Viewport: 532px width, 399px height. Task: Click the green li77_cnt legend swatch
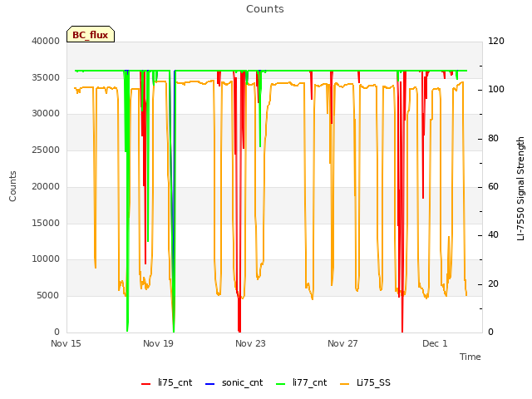click(x=281, y=384)
